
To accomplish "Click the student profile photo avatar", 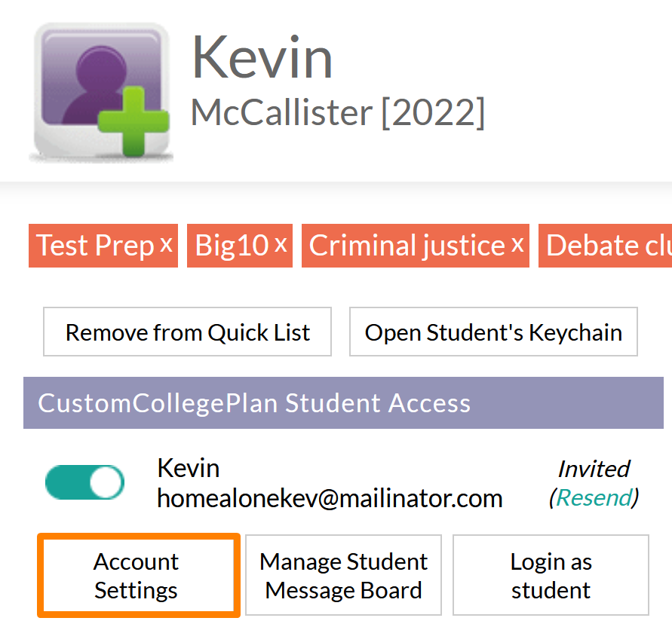I will [102, 93].
